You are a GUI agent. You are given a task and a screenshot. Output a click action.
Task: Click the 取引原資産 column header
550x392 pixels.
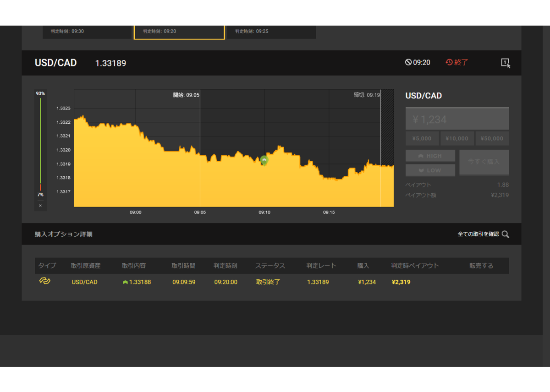pos(86,266)
